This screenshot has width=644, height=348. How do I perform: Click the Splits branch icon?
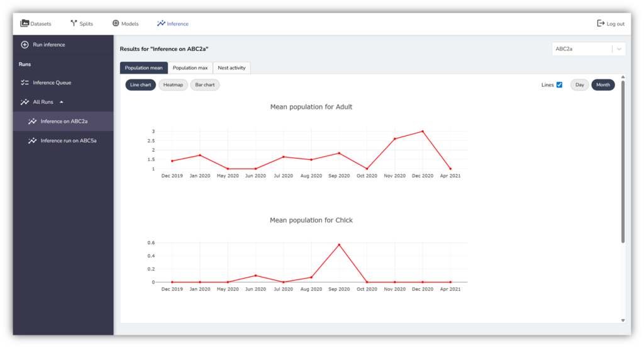74,23
